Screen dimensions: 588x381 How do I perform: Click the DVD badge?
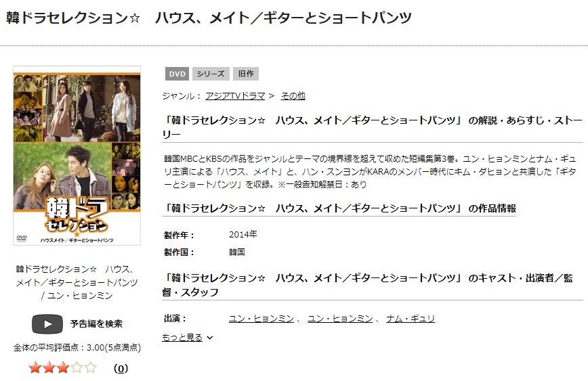177,74
